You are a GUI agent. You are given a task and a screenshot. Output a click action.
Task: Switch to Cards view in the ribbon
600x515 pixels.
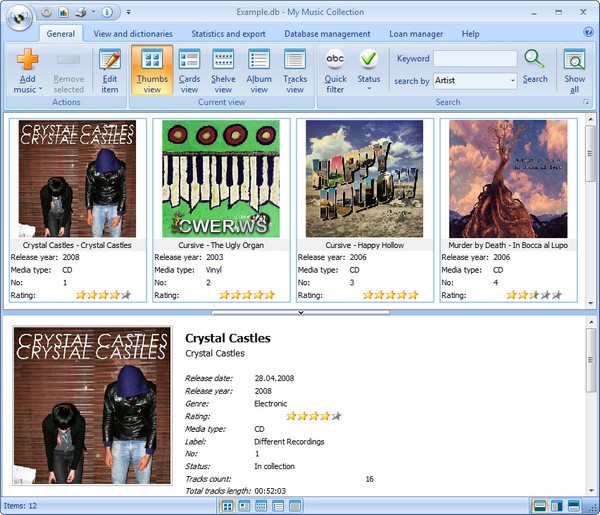click(x=189, y=71)
